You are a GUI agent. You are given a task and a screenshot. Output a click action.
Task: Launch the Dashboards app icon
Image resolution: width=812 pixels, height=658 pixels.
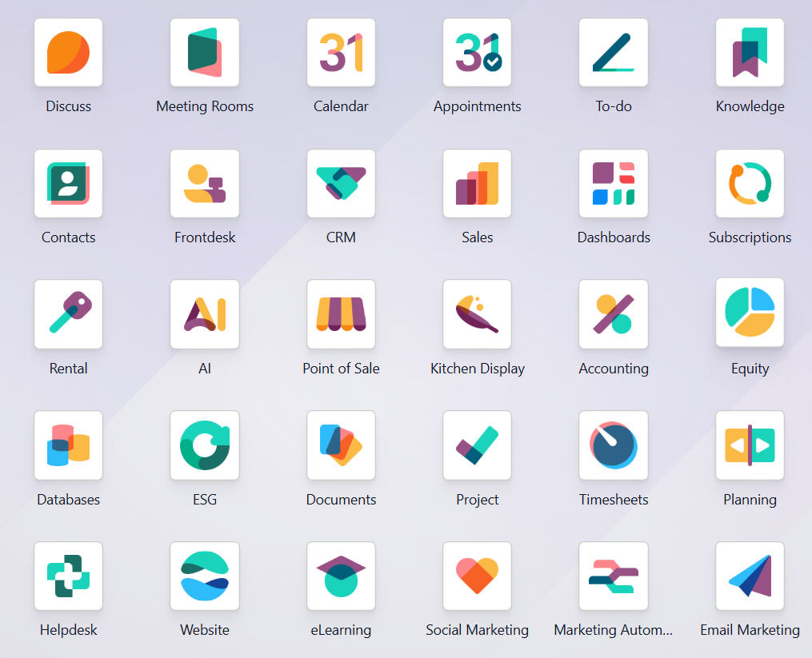613,183
